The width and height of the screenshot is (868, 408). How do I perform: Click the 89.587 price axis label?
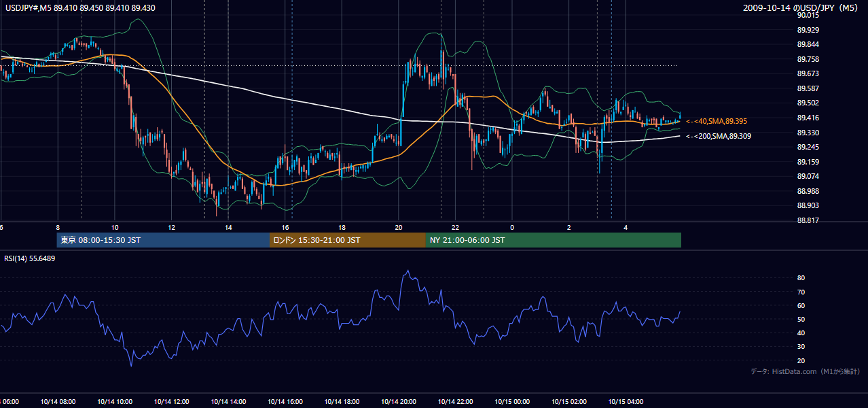[x=807, y=88]
